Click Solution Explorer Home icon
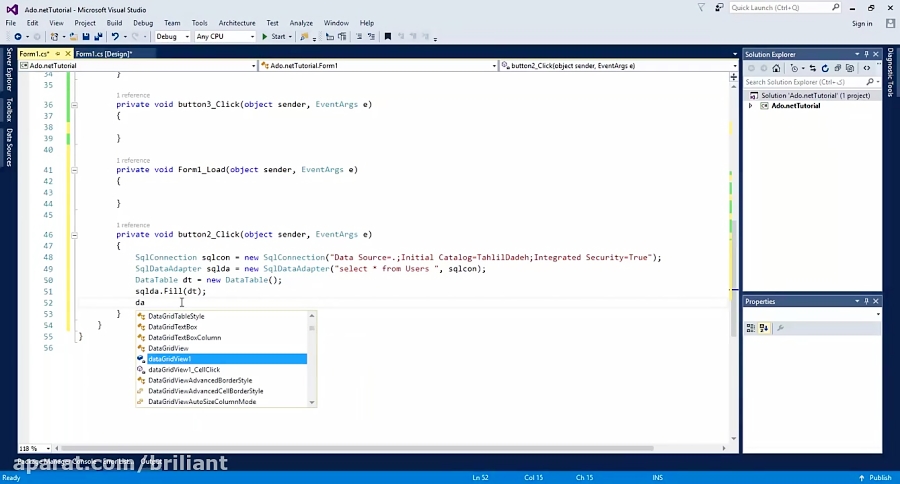This screenshot has height=484, width=900. [776, 68]
